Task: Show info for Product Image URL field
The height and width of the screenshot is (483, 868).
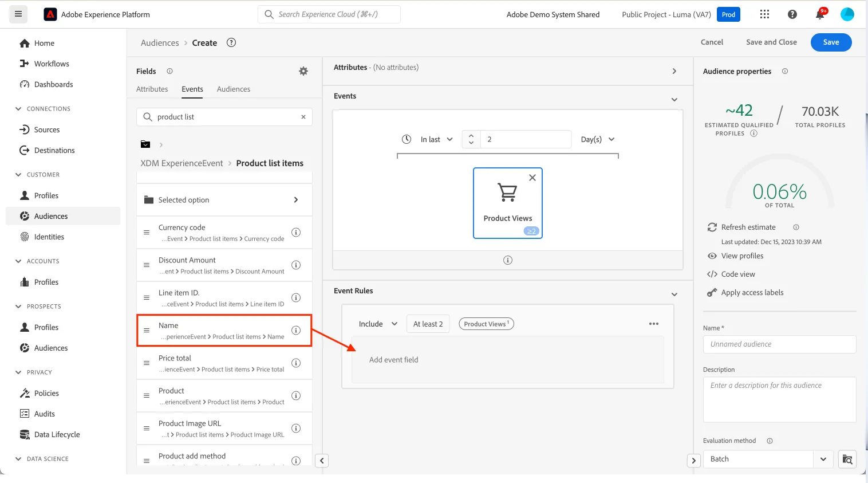Action: 296,428
